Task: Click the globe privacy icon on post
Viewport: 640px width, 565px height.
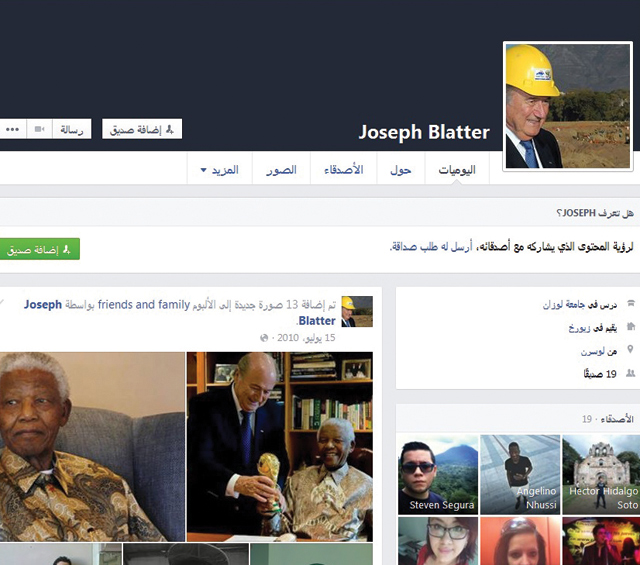Action: [x=264, y=338]
